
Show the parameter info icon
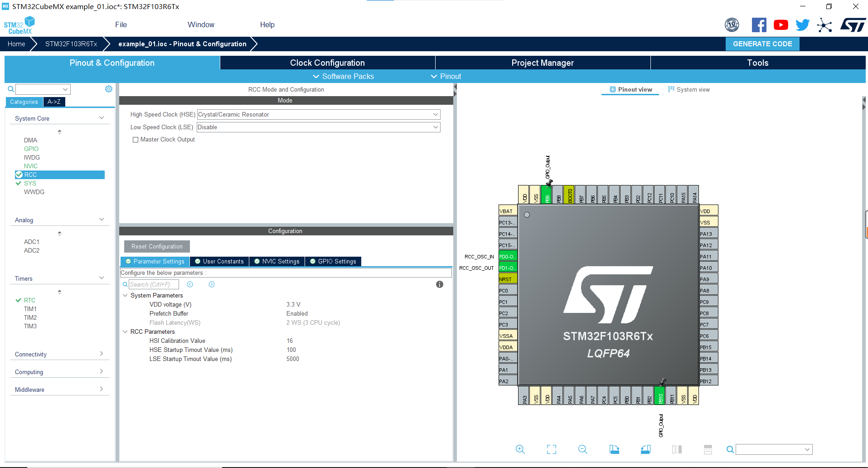tap(440, 284)
